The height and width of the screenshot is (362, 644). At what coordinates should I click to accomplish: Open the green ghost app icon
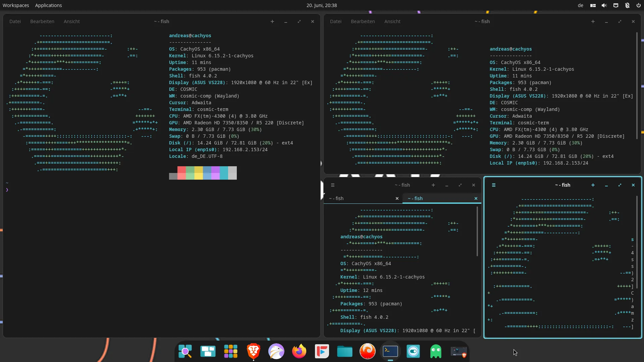pyautogui.click(x=436, y=351)
